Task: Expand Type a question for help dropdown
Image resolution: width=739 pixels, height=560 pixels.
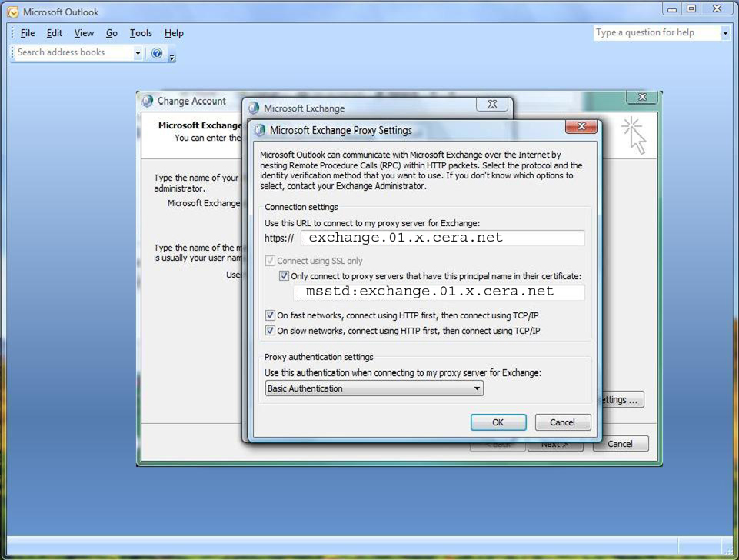Action: pos(725,33)
